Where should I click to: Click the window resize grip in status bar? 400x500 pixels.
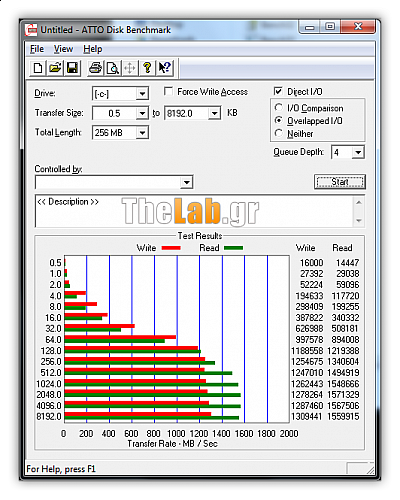click(x=370, y=469)
